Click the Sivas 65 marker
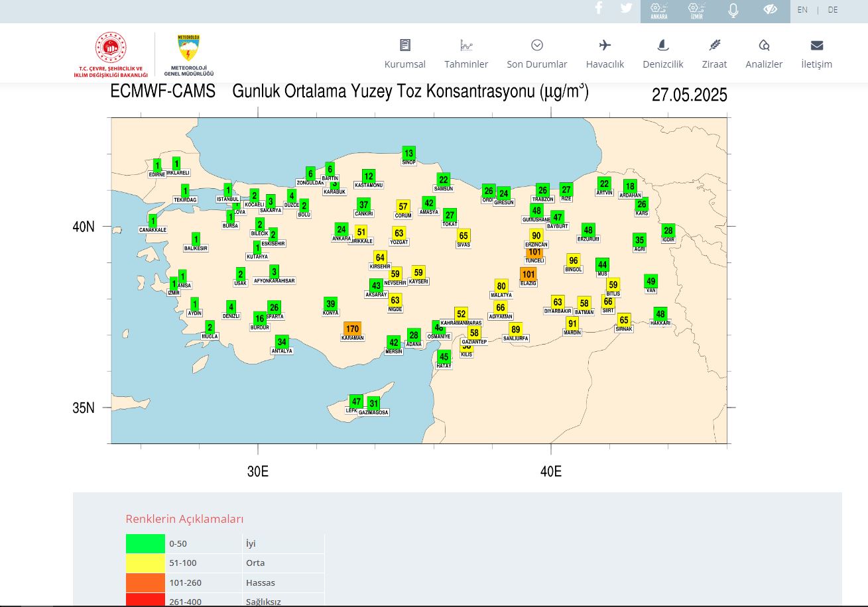 [x=464, y=235]
